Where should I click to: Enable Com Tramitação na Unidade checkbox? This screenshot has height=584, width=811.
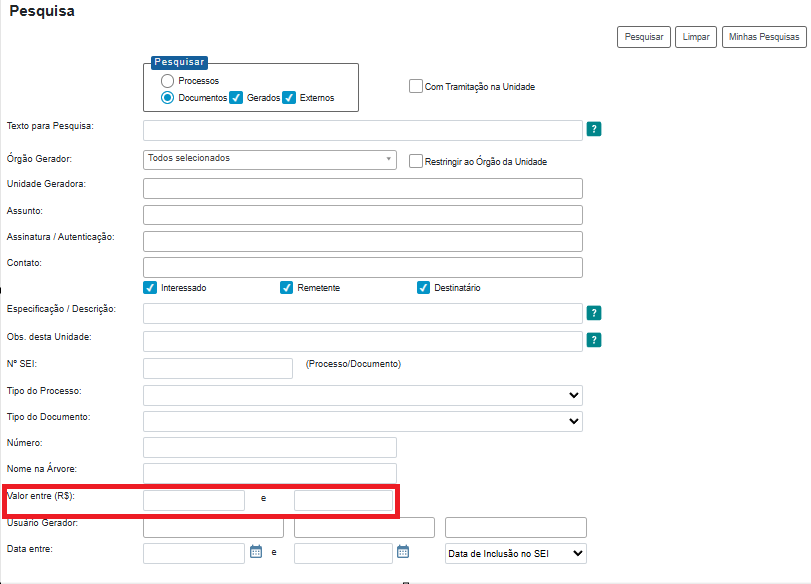[x=416, y=87]
